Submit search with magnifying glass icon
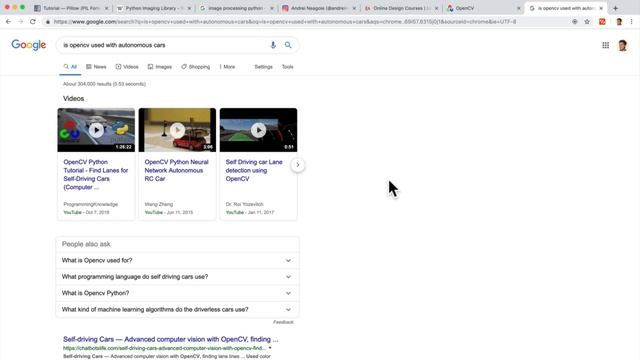The image size is (640, 360). click(x=288, y=45)
